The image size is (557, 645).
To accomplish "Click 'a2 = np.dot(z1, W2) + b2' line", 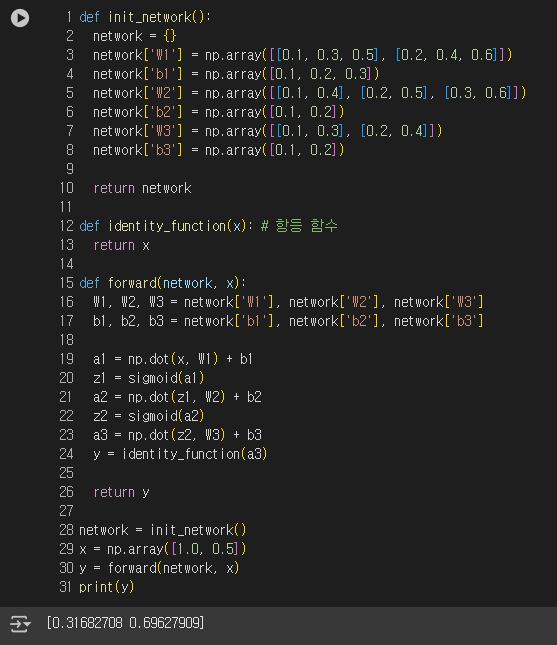I will click(x=177, y=397).
